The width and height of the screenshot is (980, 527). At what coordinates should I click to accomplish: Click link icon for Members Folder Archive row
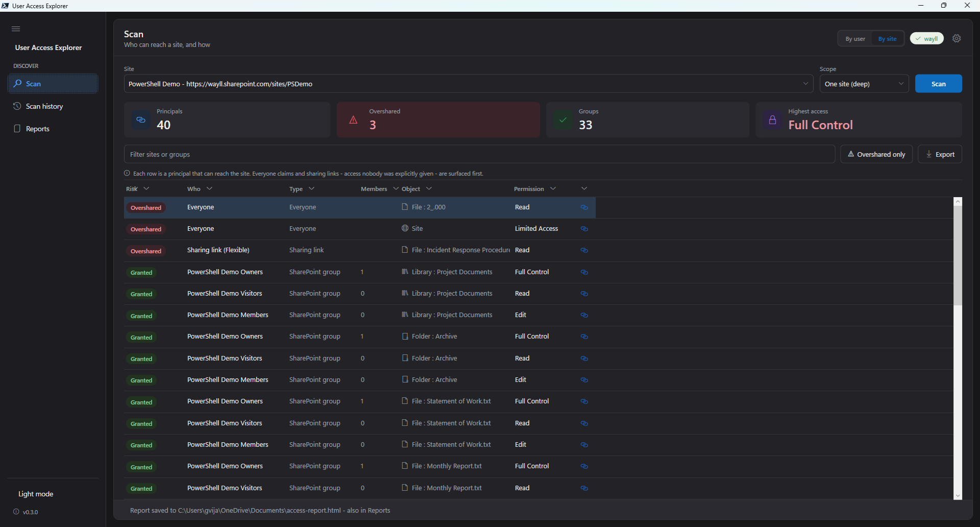[x=584, y=380]
